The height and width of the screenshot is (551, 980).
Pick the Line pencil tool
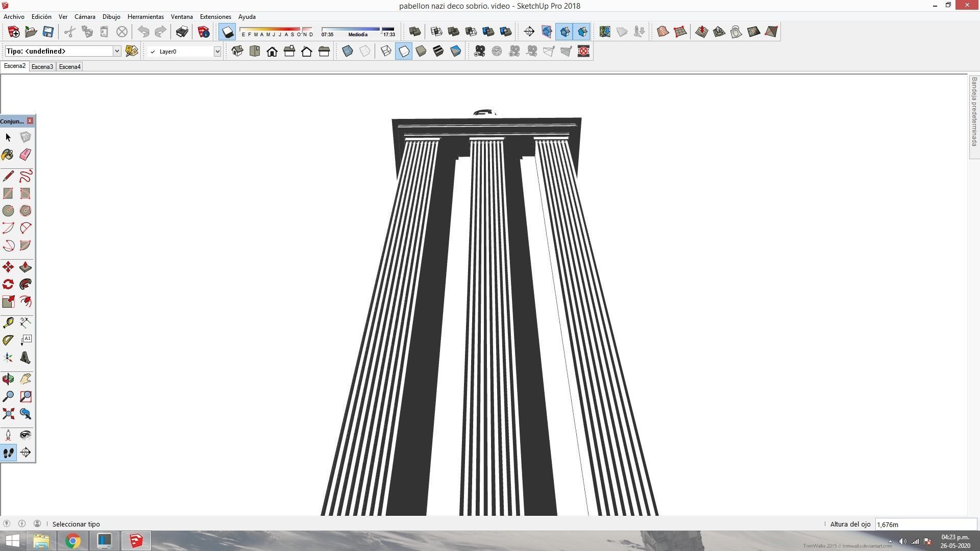[8, 177]
